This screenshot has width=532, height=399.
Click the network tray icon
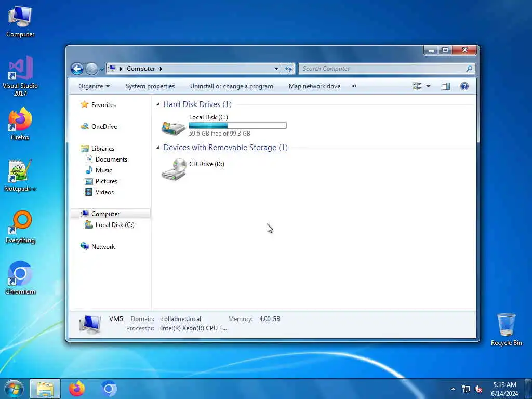[x=466, y=389]
